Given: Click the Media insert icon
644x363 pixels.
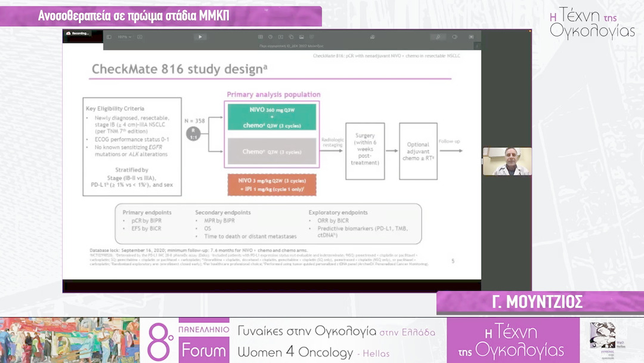Looking at the screenshot, I should click(x=301, y=37).
